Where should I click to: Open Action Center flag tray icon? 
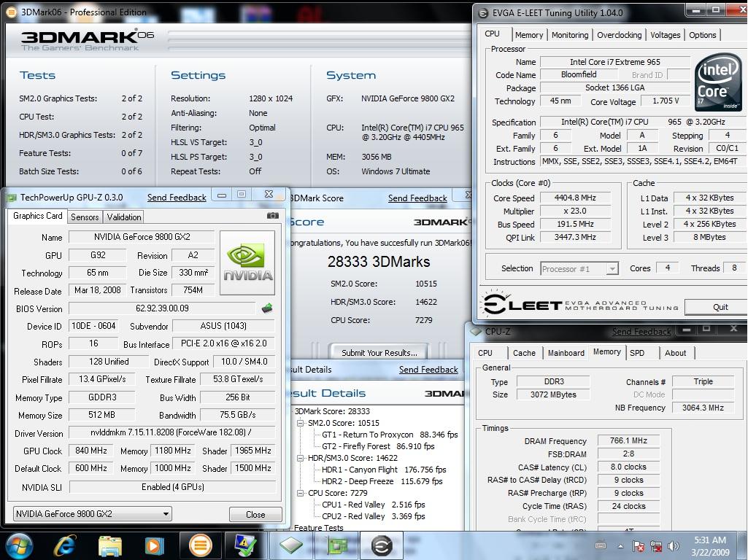(x=639, y=546)
